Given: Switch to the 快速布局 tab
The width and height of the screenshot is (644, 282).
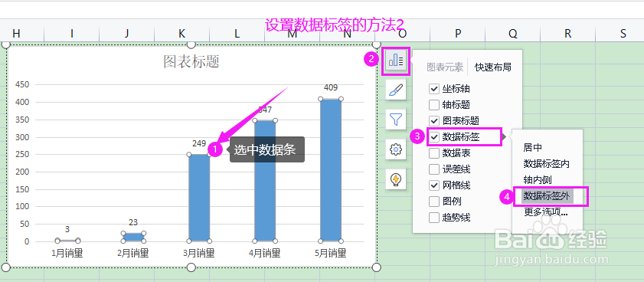Looking at the screenshot, I should [493, 67].
